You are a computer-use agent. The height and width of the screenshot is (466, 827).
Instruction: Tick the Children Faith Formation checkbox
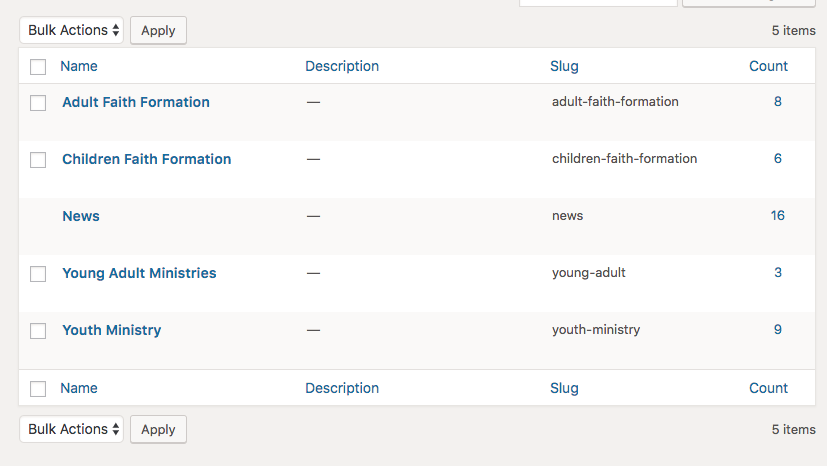pyautogui.click(x=38, y=160)
